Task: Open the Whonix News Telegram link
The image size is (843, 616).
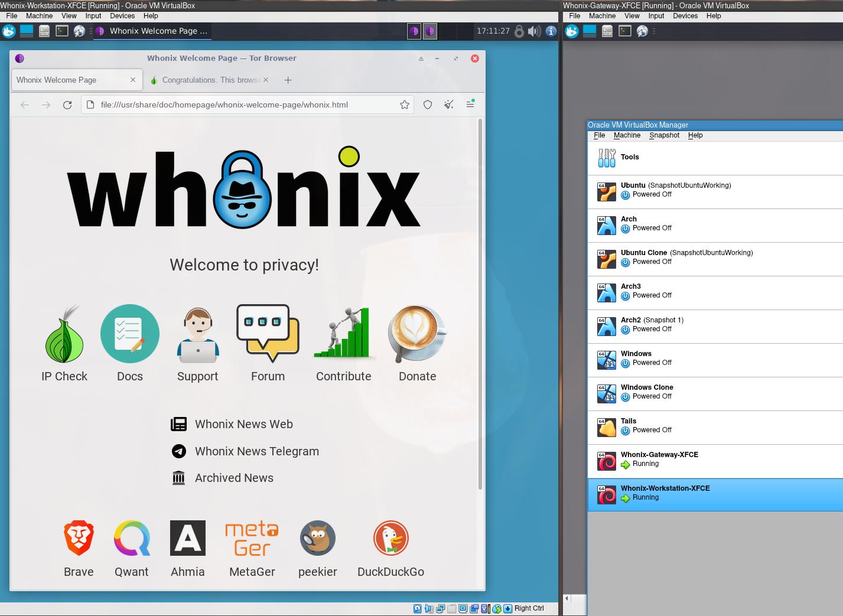Action: 256,451
